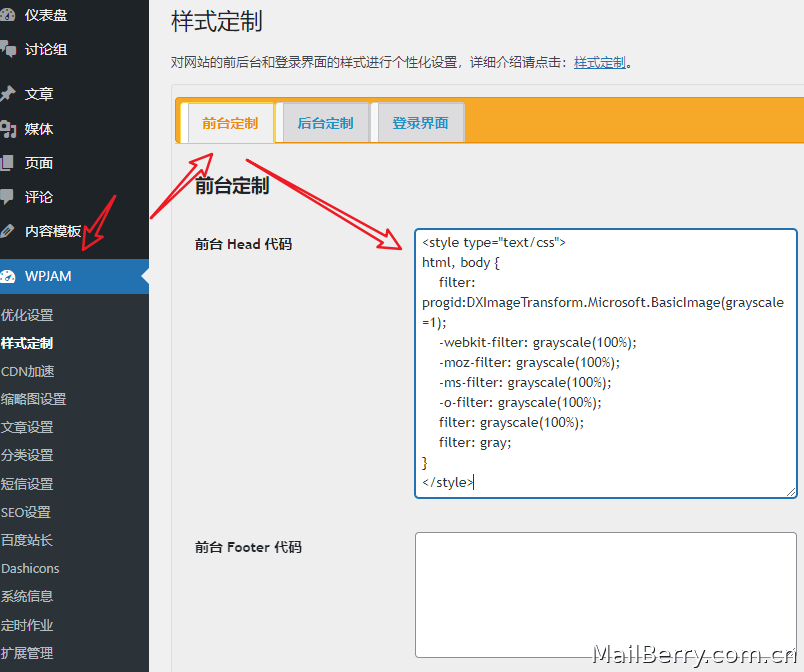
Task: Go to 系统信息 submenu
Action: [x=27, y=596]
